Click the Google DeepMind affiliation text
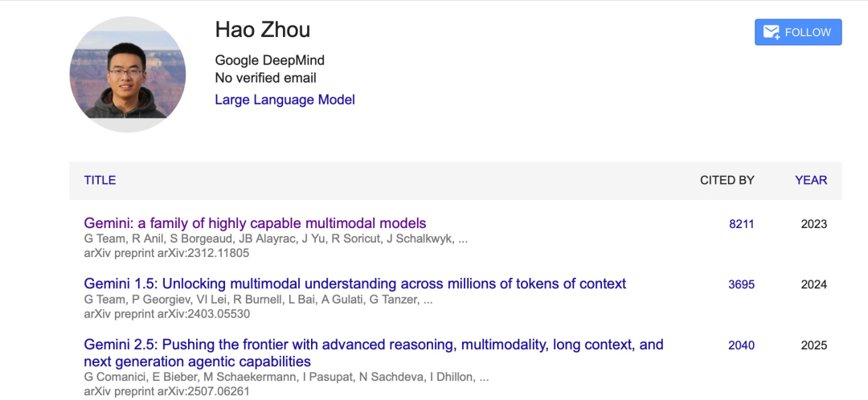Screen dimensions: 868x400 click(269, 60)
